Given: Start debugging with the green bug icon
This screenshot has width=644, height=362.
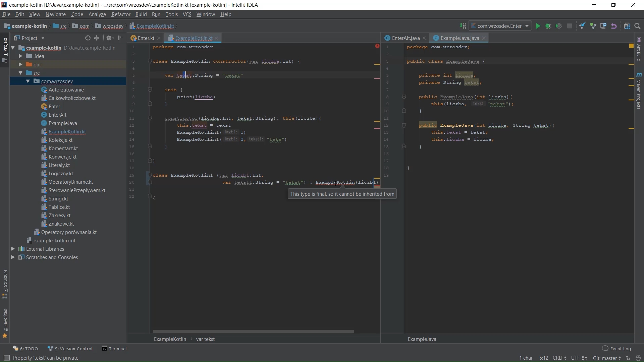Looking at the screenshot, I should click(548, 26).
